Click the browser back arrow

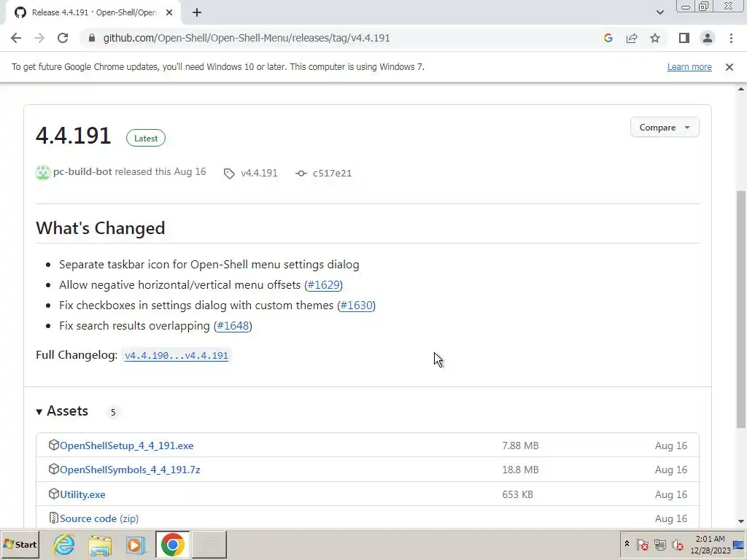(x=16, y=38)
